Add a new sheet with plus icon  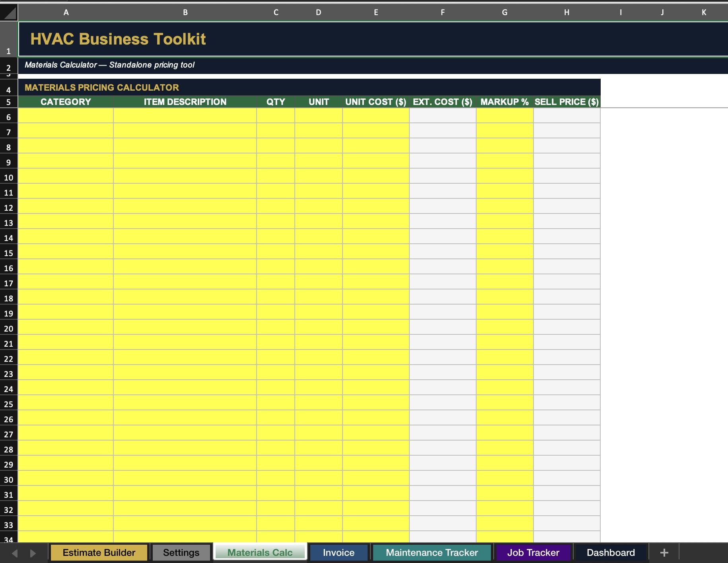point(664,553)
